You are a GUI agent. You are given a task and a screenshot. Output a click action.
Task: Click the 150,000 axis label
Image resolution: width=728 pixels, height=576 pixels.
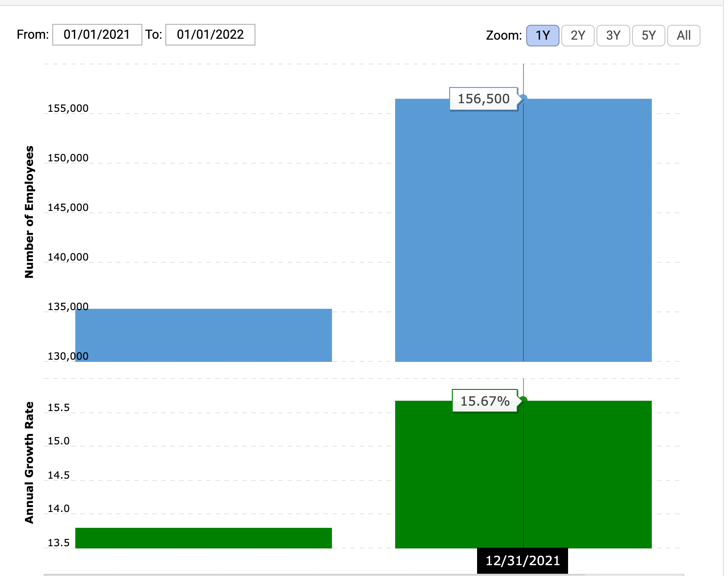(x=68, y=158)
